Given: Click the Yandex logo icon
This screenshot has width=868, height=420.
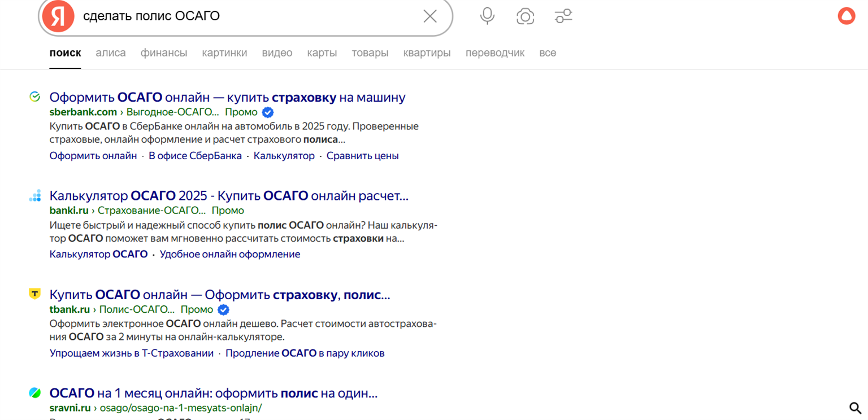Looking at the screenshot, I should click(x=59, y=16).
